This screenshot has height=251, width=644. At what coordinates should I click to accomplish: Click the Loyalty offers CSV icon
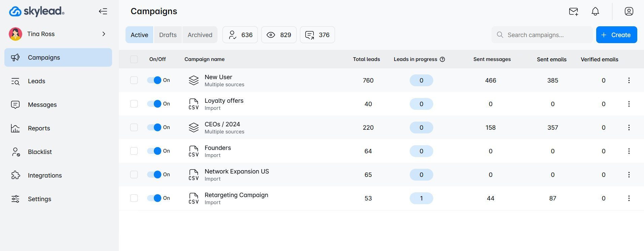[194, 104]
